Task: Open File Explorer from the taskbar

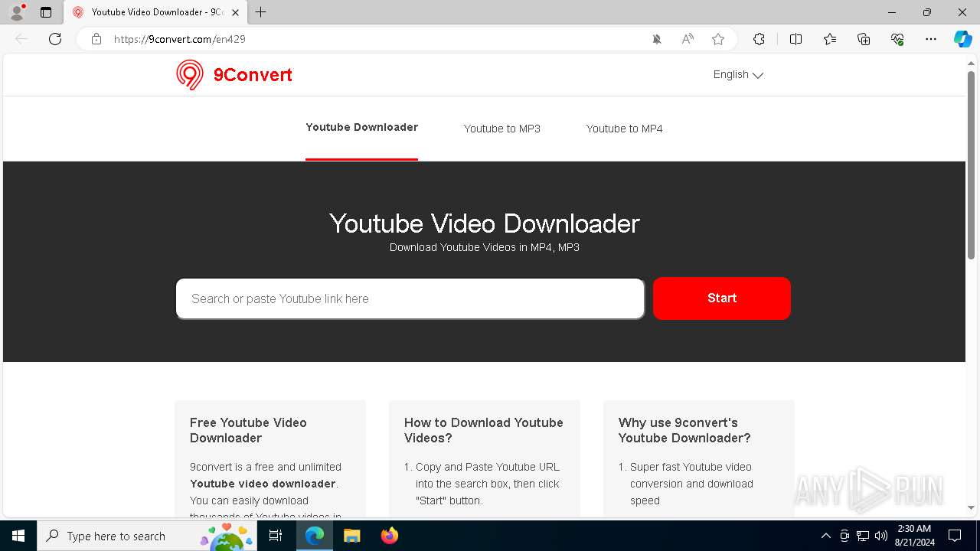Action: (352, 536)
